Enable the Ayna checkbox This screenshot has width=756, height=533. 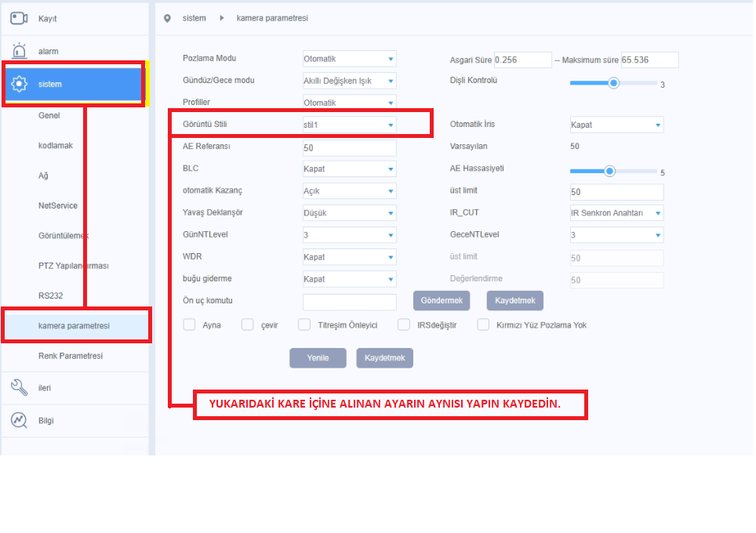point(189,325)
